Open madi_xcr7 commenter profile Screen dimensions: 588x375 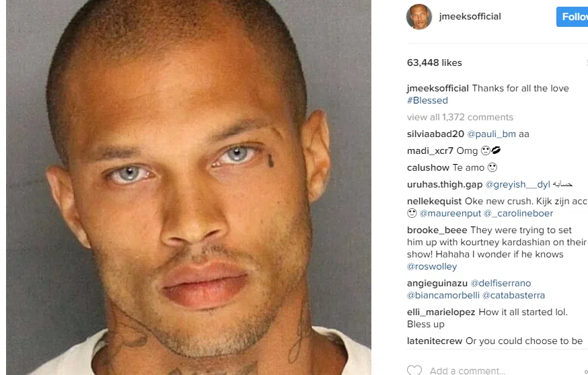[x=430, y=151]
